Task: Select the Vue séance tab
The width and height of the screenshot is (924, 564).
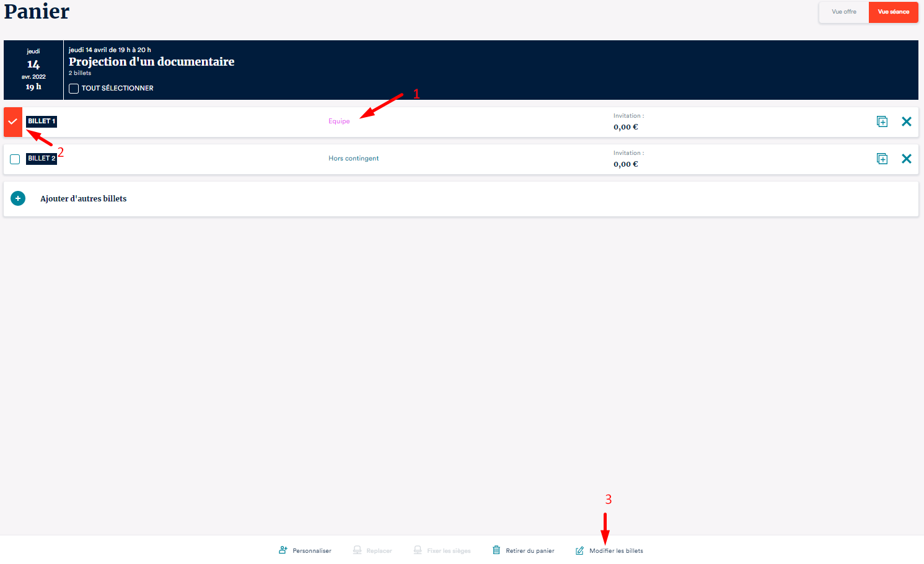Action: [x=893, y=12]
